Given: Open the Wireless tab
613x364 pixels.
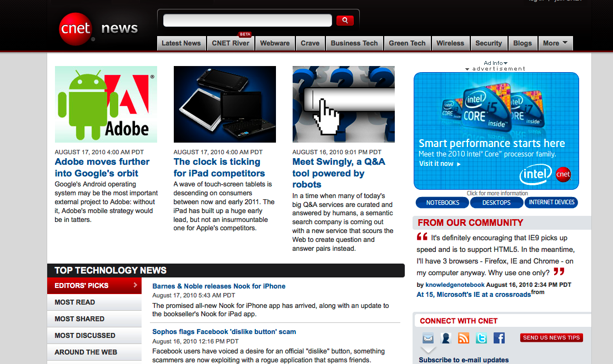Looking at the screenshot, I should (450, 43).
